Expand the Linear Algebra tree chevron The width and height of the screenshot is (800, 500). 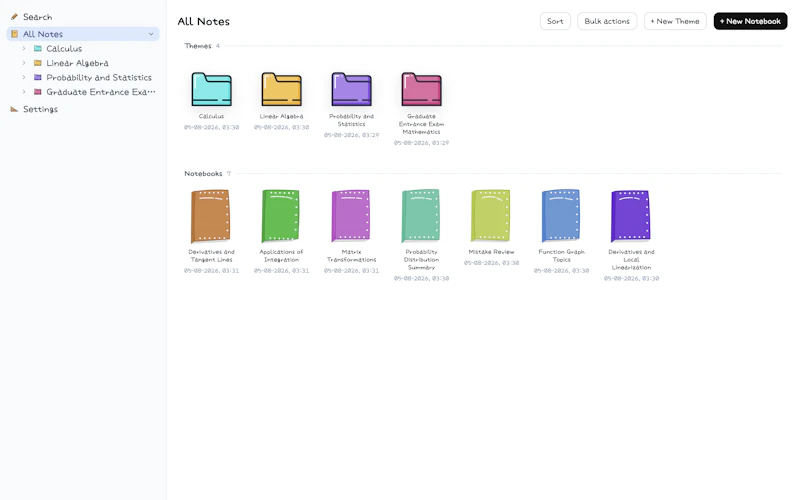coord(23,63)
